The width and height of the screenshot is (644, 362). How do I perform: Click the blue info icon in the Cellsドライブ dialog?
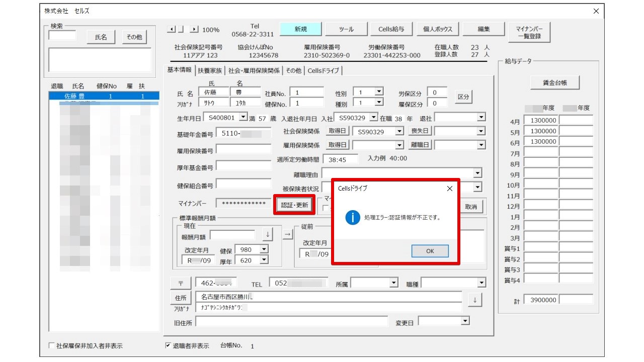(353, 218)
